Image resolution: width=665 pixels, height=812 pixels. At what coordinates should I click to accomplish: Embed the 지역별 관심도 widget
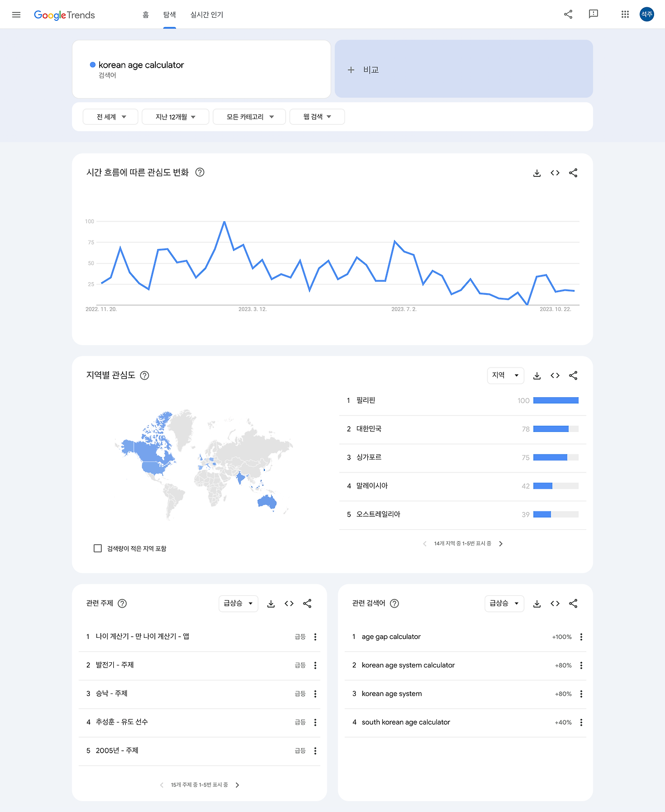555,375
